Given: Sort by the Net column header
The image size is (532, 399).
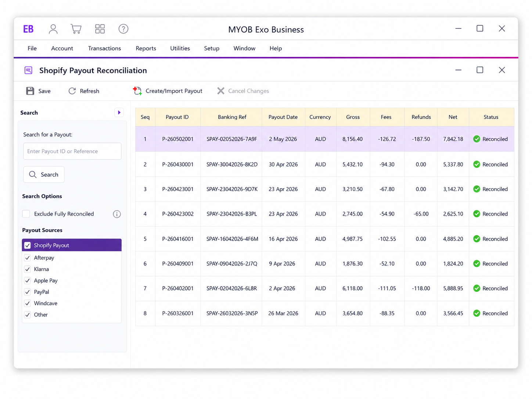Looking at the screenshot, I should [x=453, y=117].
